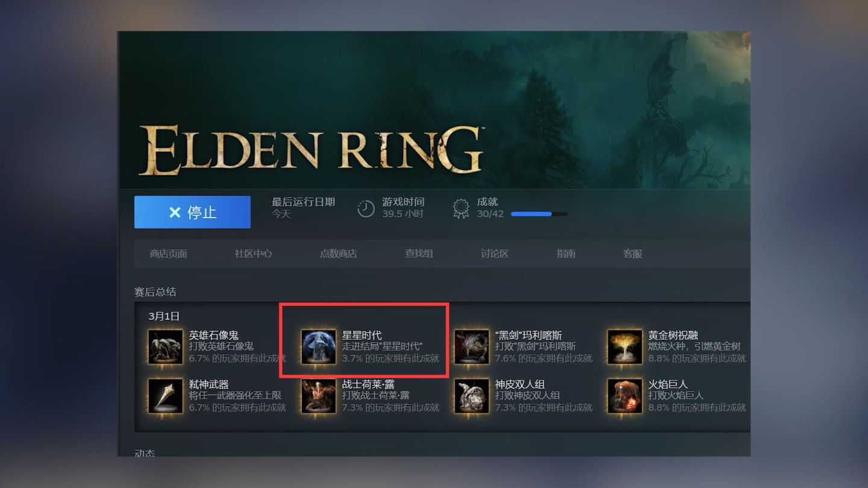The width and height of the screenshot is (868, 488).
Task: Click the 英雄石像鬼 achievement icon
Action: pyautogui.click(x=165, y=347)
